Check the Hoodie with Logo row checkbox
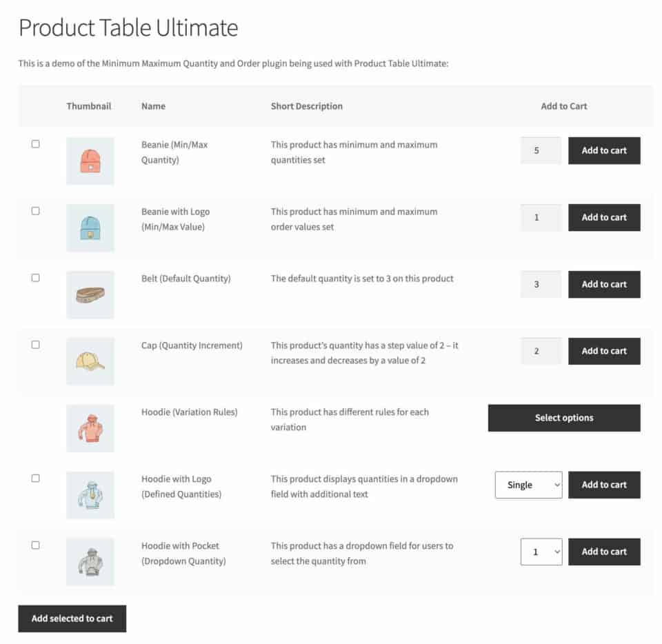Viewport: 662px width, 644px height. pos(35,478)
